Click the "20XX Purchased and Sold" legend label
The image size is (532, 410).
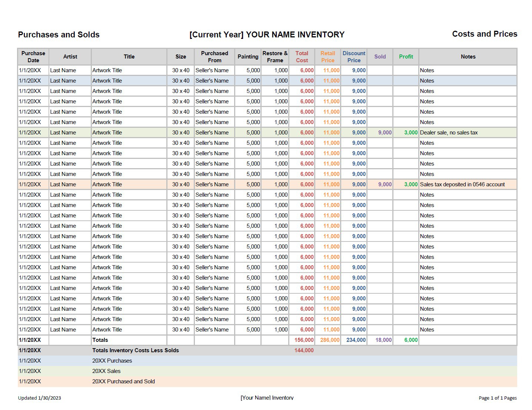[123, 381]
